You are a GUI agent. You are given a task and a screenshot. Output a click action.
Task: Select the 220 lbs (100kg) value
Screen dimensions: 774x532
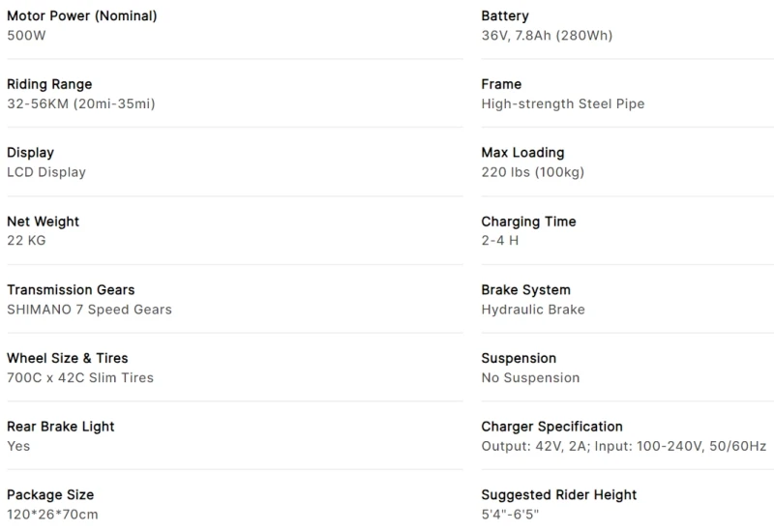(532, 172)
